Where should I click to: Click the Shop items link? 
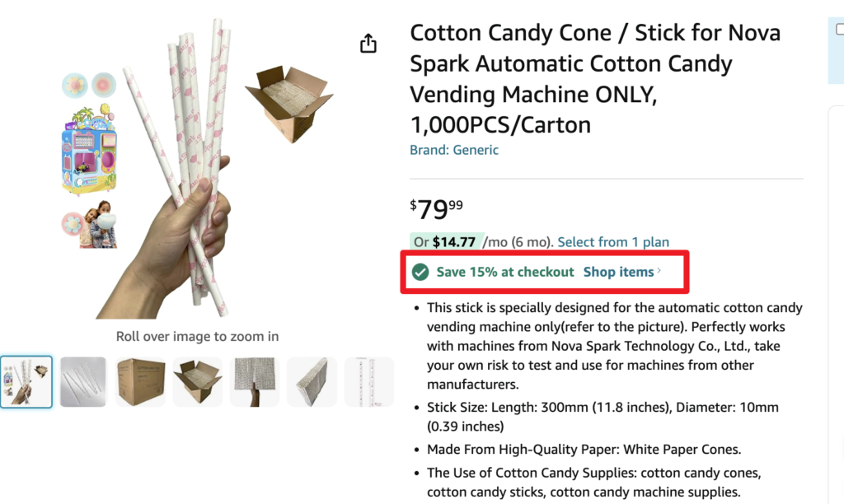pyautogui.click(x=618, y=272)
